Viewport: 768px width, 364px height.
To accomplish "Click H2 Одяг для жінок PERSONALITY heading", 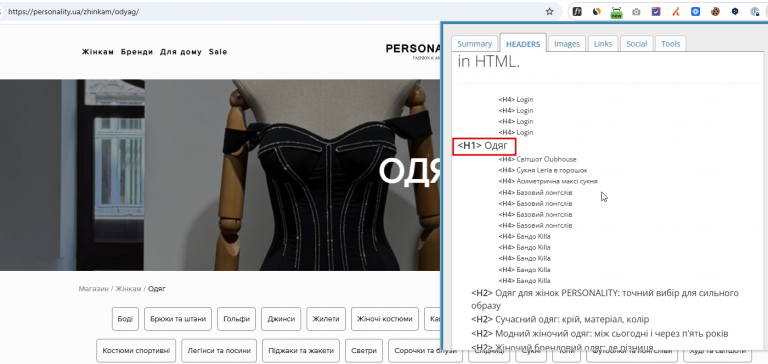I will [x=605, y=299].
